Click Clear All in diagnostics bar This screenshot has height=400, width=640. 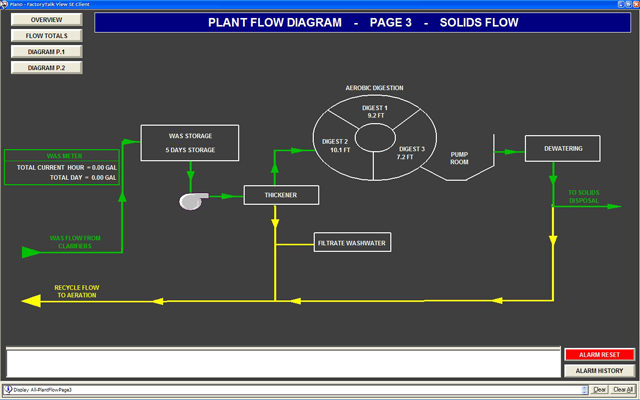click(622, 389)
